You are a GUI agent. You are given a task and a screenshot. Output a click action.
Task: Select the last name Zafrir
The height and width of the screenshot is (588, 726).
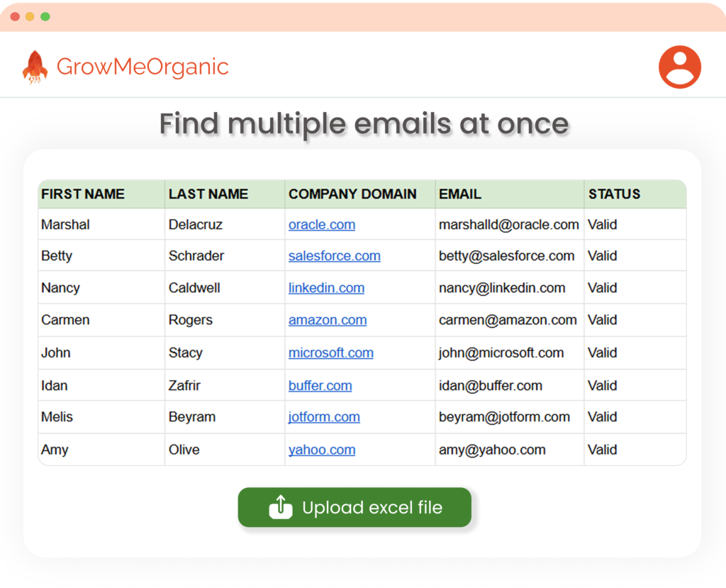pyautogui.click(x=184, y=386)
